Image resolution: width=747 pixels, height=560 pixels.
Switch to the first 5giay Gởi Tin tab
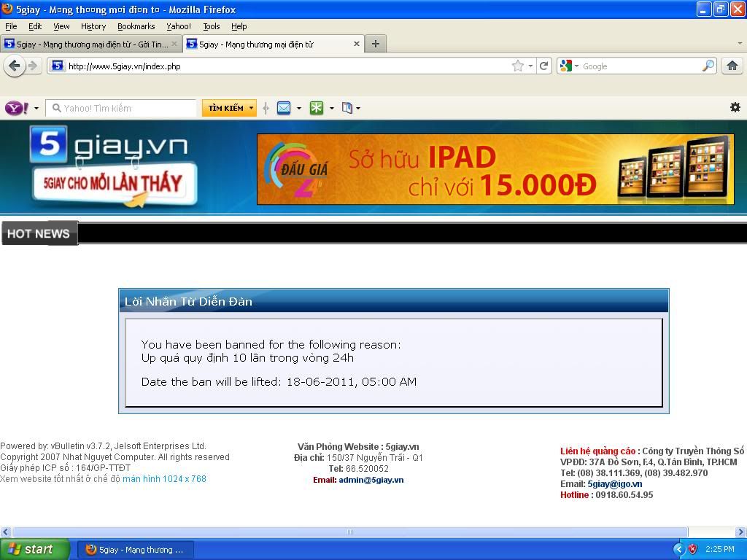tap(88, 44)
